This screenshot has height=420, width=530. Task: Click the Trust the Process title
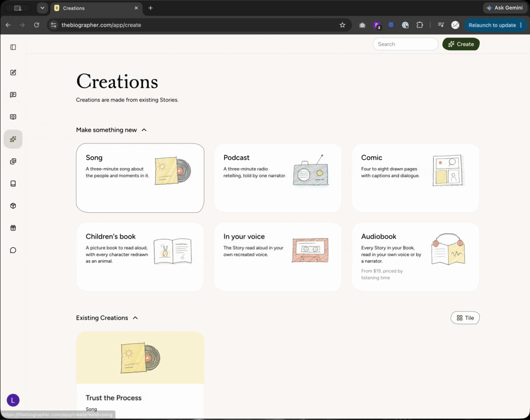114,398
